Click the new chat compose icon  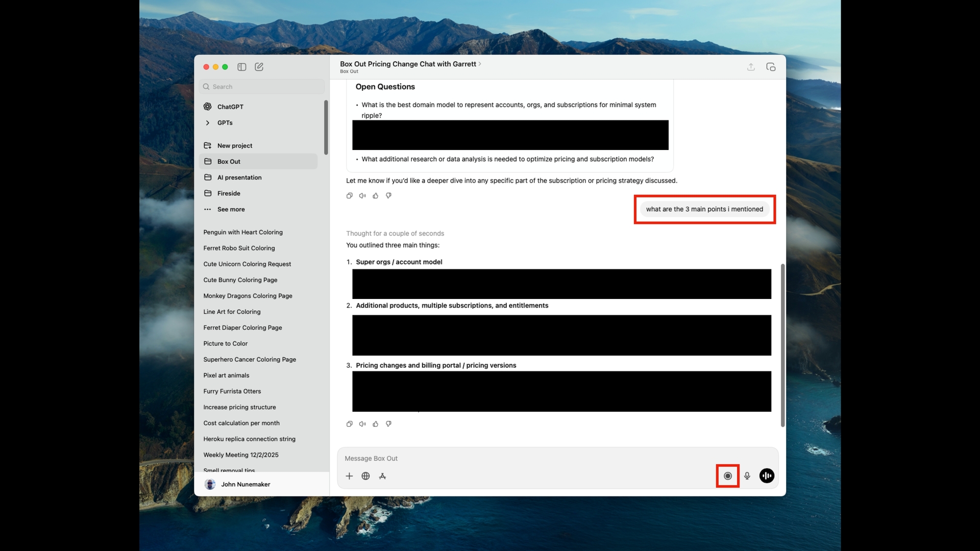tap(259, 67)
